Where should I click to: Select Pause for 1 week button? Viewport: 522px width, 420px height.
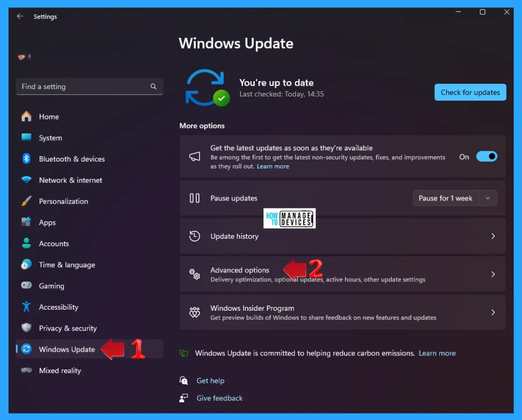(x=445, y=198)
